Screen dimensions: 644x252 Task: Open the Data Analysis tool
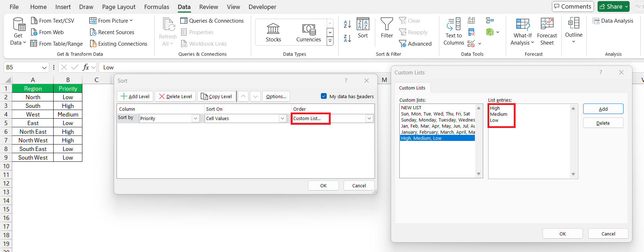coord(613,21)
